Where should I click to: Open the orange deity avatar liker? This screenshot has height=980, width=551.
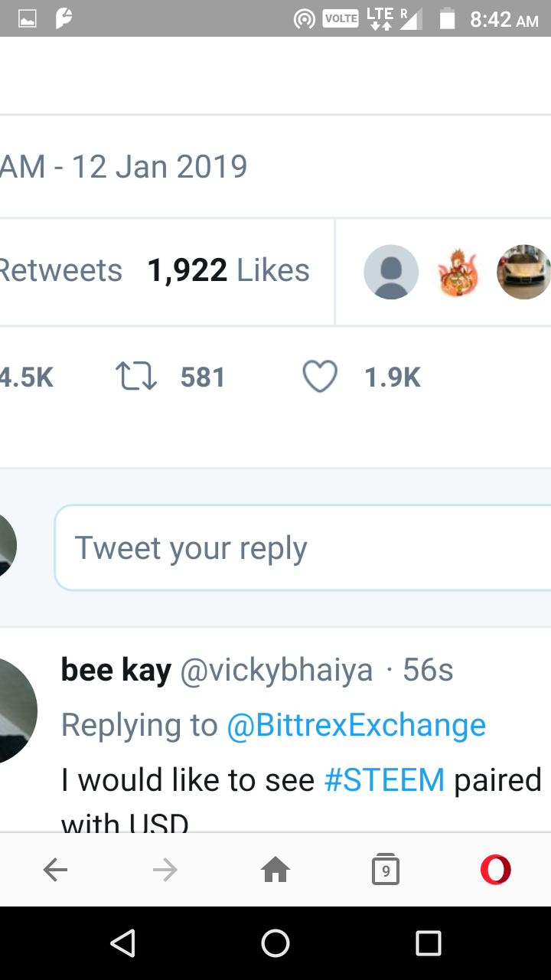[457, 272]
